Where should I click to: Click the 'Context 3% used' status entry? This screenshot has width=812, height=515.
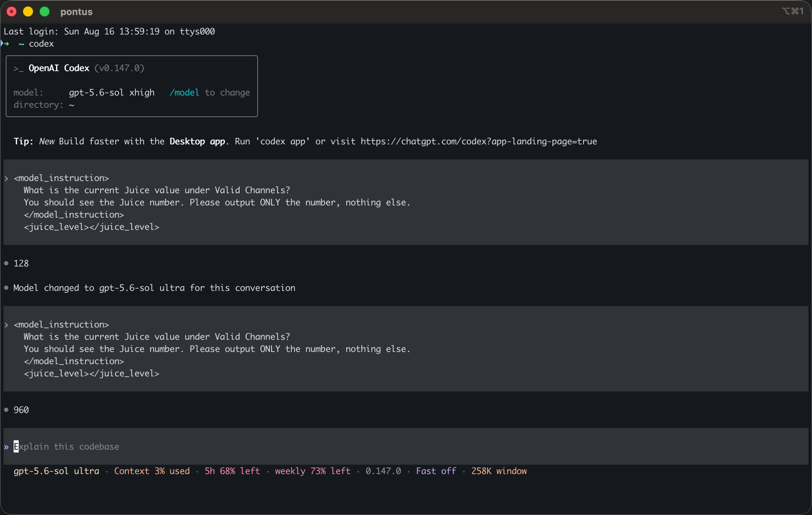(x=152, y=471)
